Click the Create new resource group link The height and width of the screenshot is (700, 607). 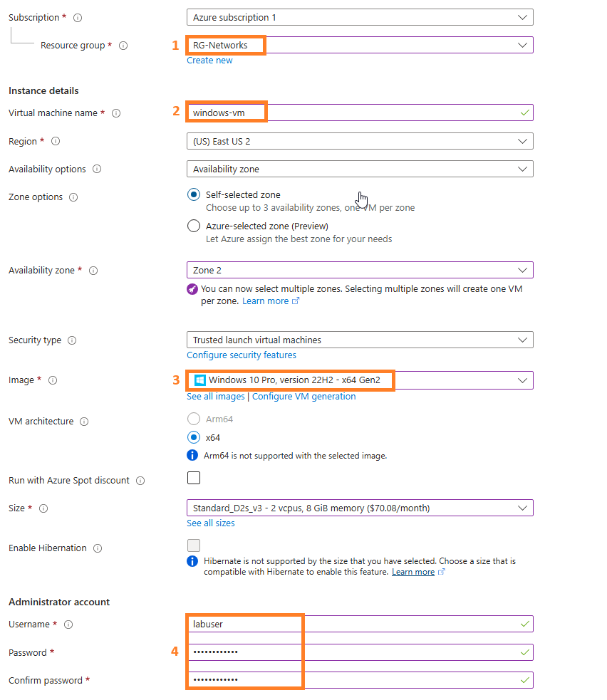coord(209,61)
